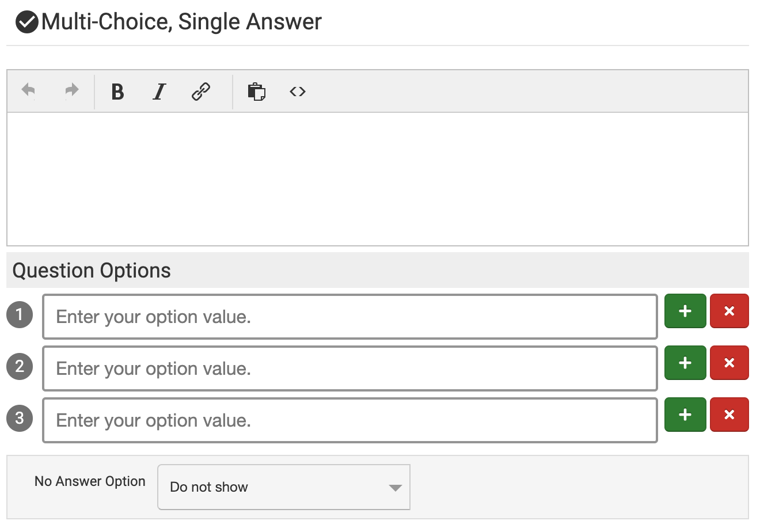Click the Multi-Choice checkmark icon

coord(26,22)
